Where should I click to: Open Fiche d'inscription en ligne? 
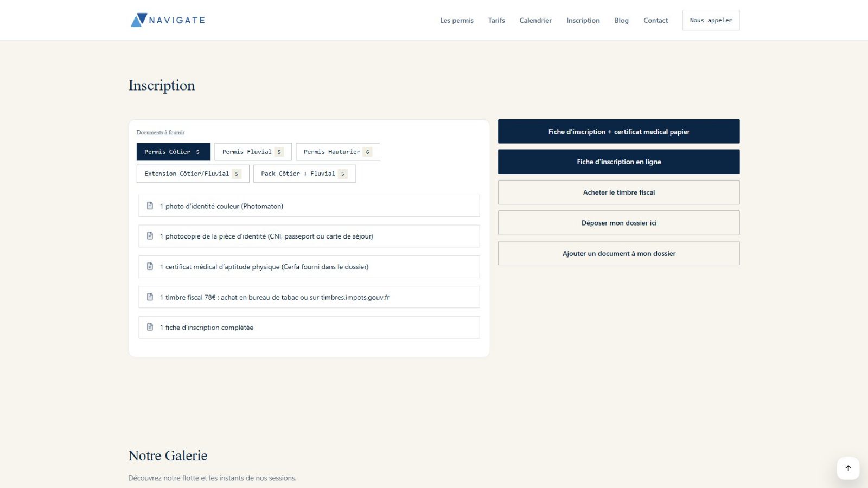click(619, 162)
